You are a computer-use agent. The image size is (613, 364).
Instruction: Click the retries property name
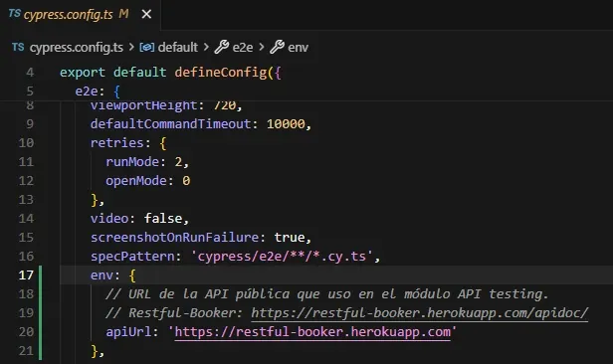(x=116, y=143)
